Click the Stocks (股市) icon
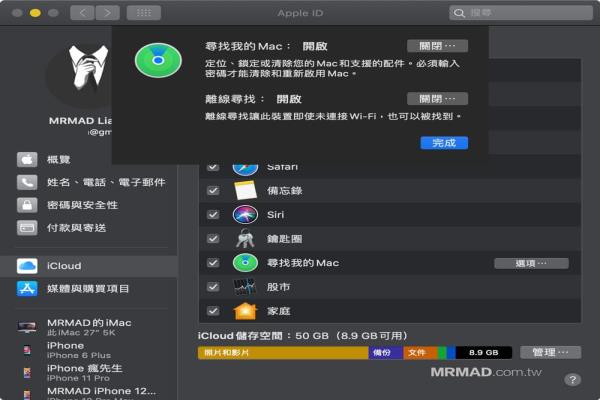This screenshot has width=600, height=400. pos(245,287)
